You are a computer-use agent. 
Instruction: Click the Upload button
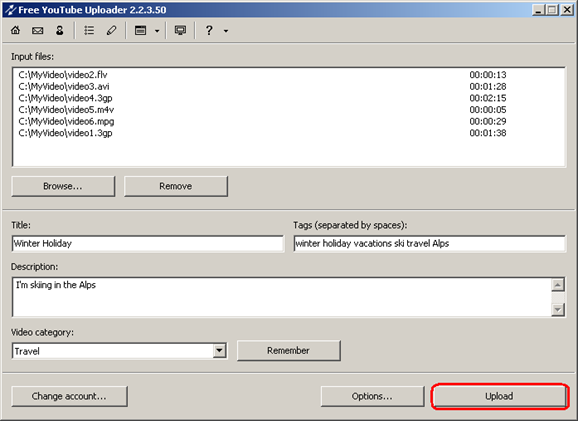(x=499, y=396)
